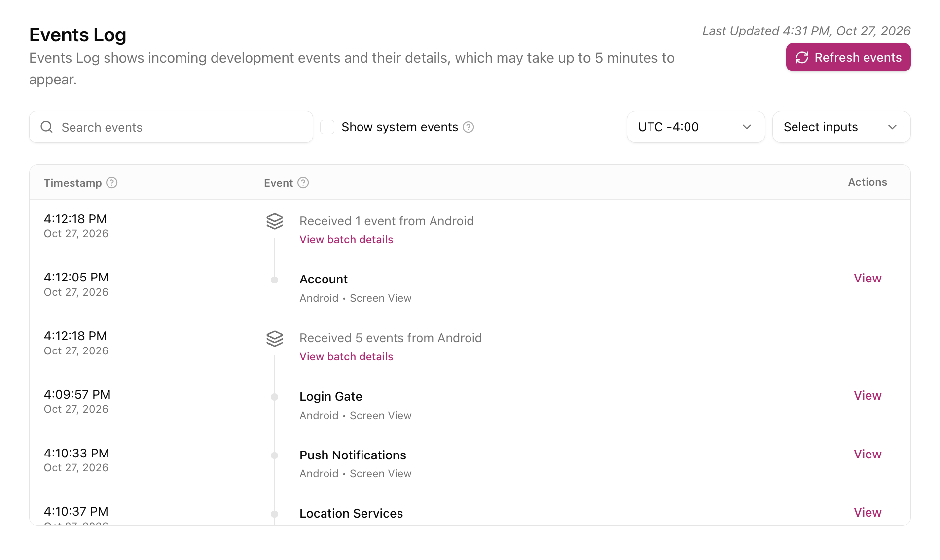Screen dimensions: 940x560
Task: View the Account event details
Action: (x=868, y=279)
